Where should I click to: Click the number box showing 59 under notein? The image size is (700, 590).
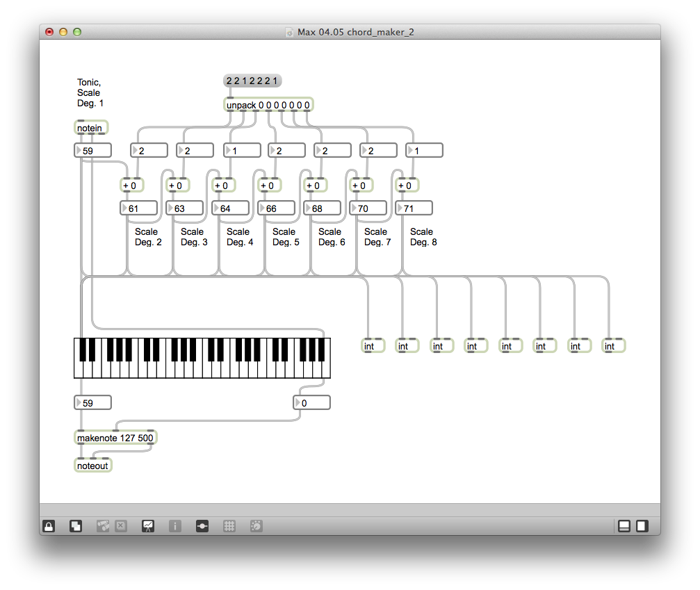[x=92, y=150]
